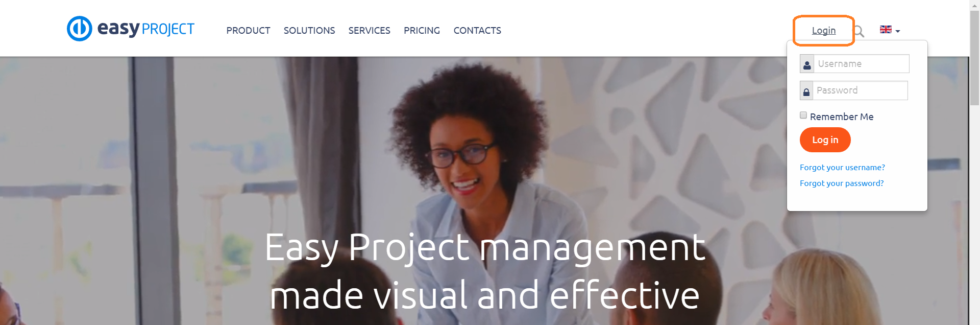Open the PRICING page

[x=422, y=31]
